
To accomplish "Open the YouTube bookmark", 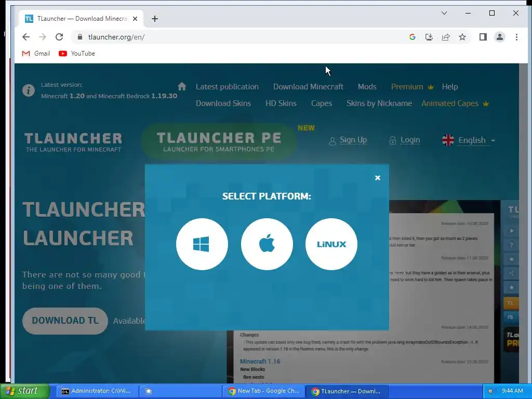I will pyautogui.click(x=77, y=54).
